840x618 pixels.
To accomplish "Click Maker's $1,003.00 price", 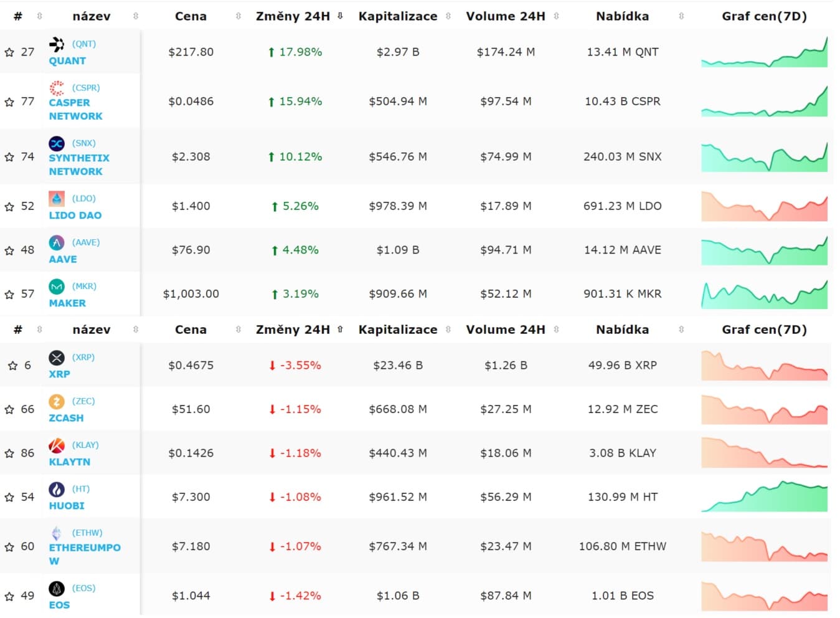I will [191, 294].
